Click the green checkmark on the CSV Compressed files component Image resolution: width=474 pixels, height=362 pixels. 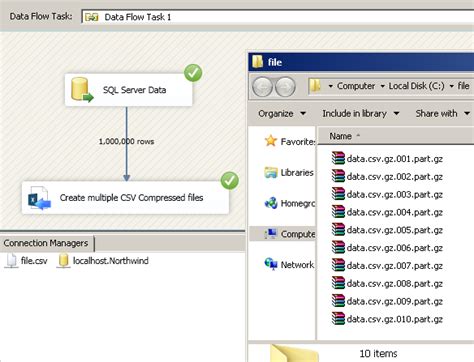pyautogui.click(x=230, y=181)
